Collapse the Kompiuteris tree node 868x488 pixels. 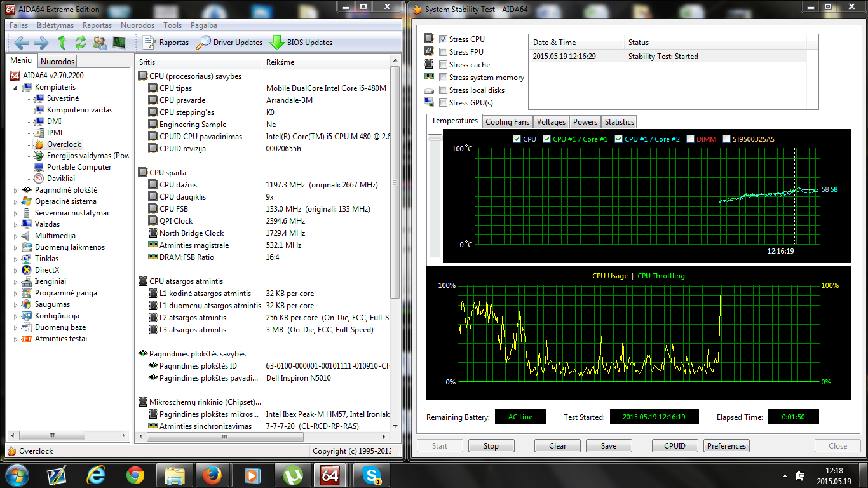pos(16,87)
